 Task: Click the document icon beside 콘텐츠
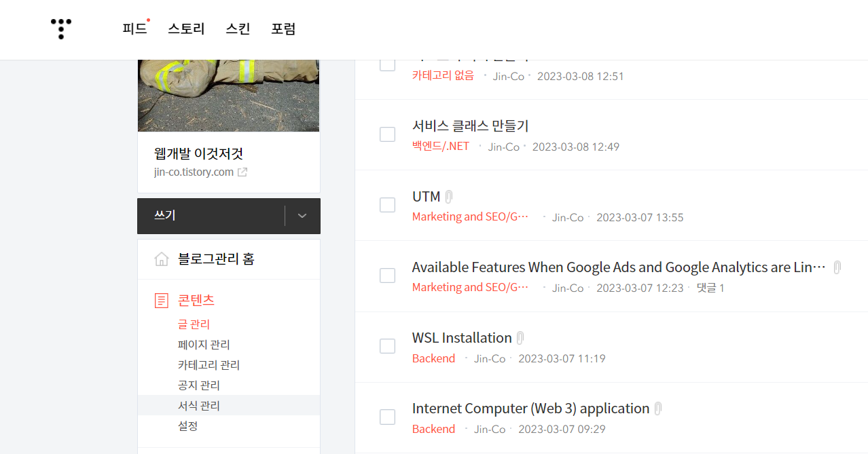(162, 301)
